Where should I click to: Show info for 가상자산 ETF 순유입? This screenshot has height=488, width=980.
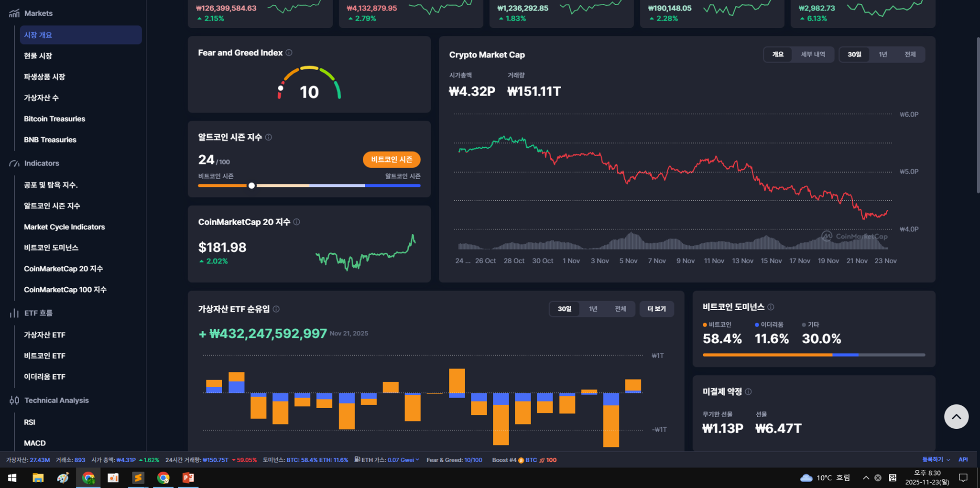click(276, 309)
